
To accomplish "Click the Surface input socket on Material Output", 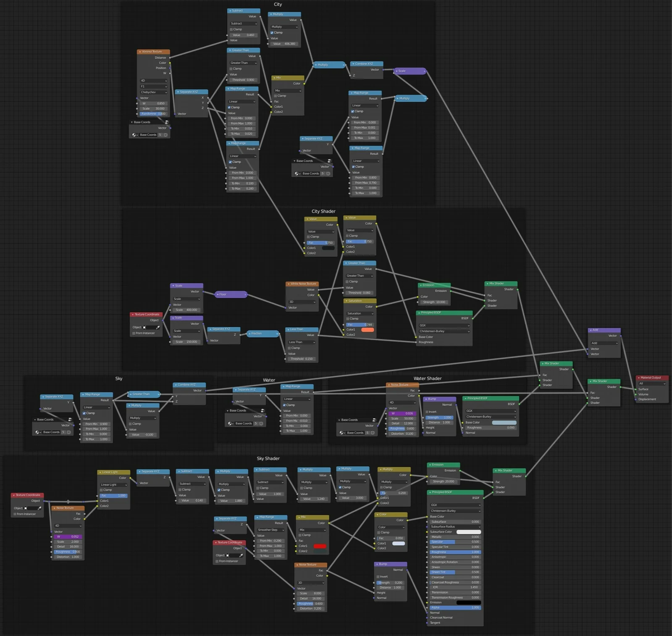I will 635,389.
